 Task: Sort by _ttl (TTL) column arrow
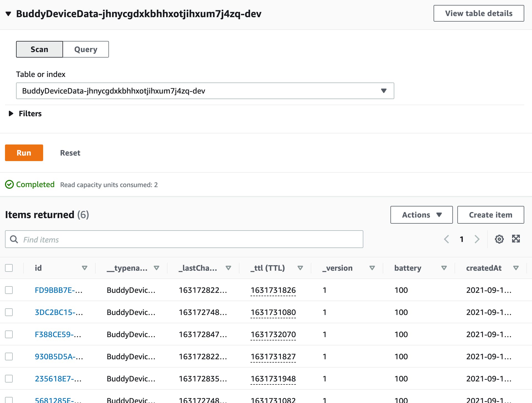coord(300,268)
